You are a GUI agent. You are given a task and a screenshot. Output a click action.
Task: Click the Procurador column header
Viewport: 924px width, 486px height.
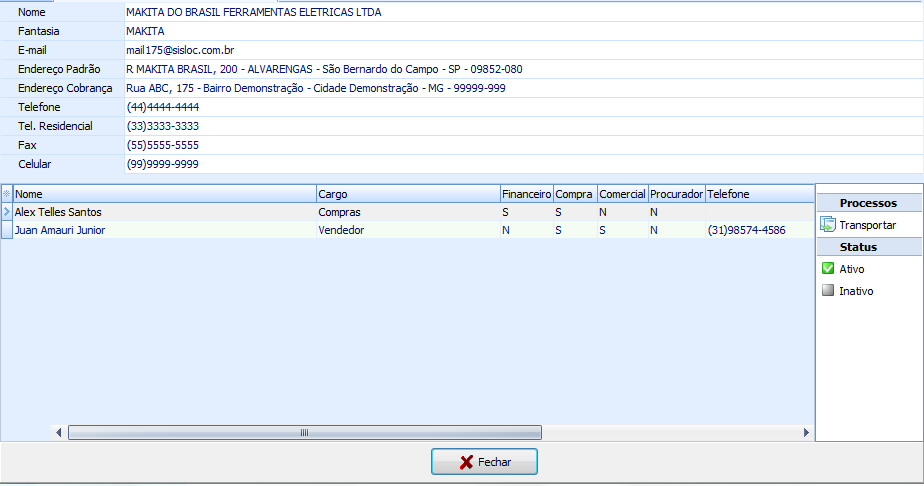tap(676, 194)
